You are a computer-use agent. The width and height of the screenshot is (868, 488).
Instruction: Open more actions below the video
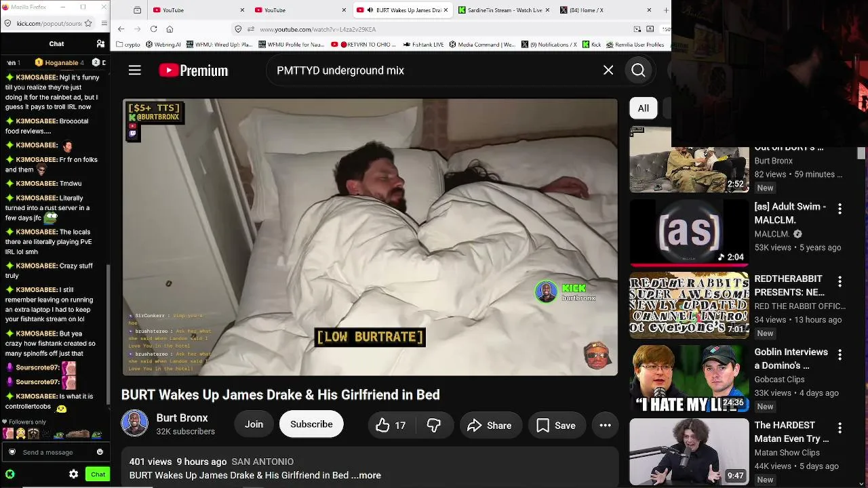pos(606,425)
